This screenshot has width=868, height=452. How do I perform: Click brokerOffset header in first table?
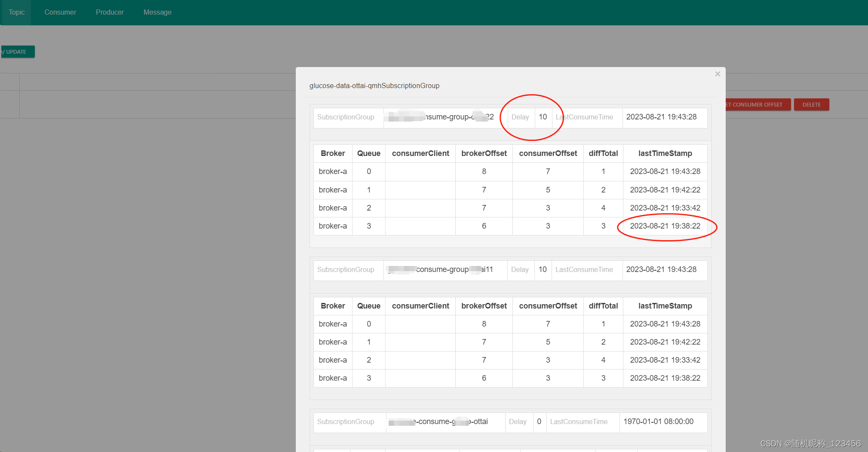484,153
